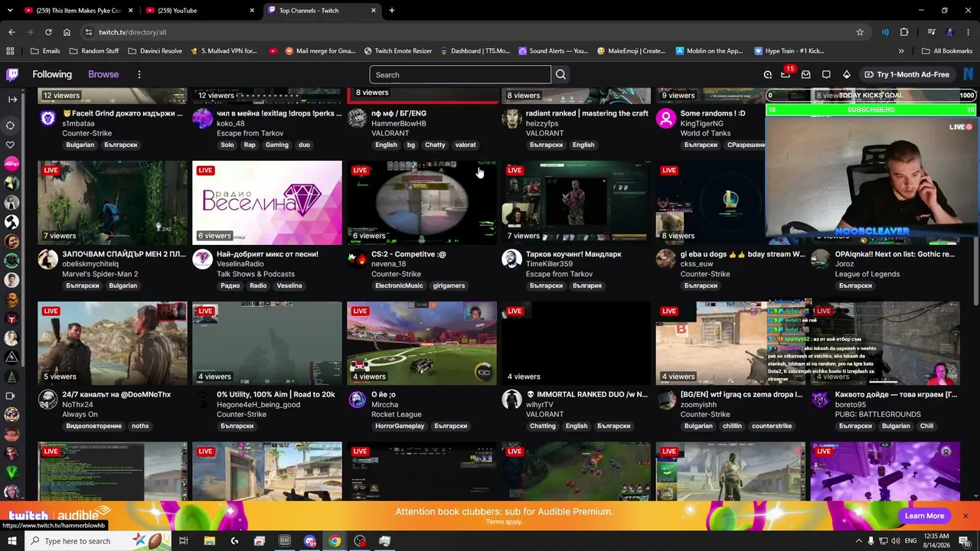The image size is (980, 551).
Task: Open the Twitch more options menu
Action: 139,74
